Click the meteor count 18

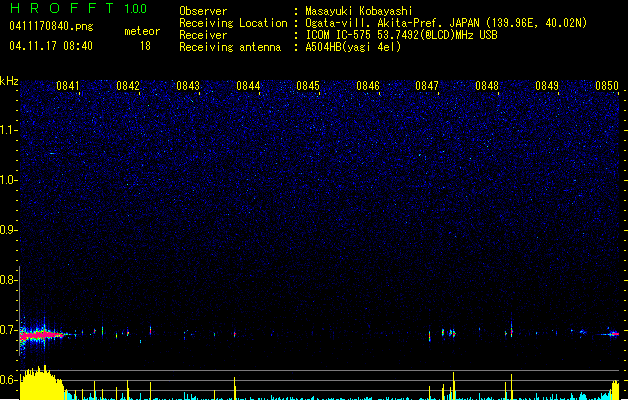145,46
